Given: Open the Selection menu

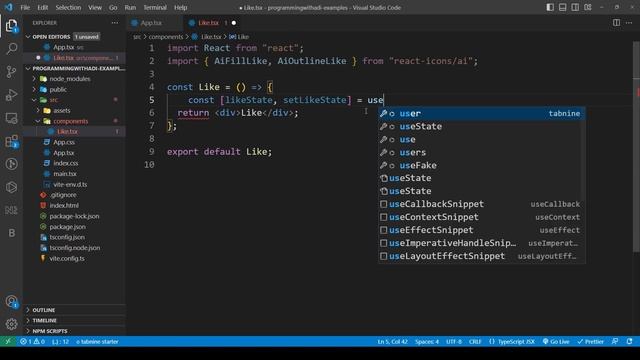Looking at the screenshot, I should (68, 7).
